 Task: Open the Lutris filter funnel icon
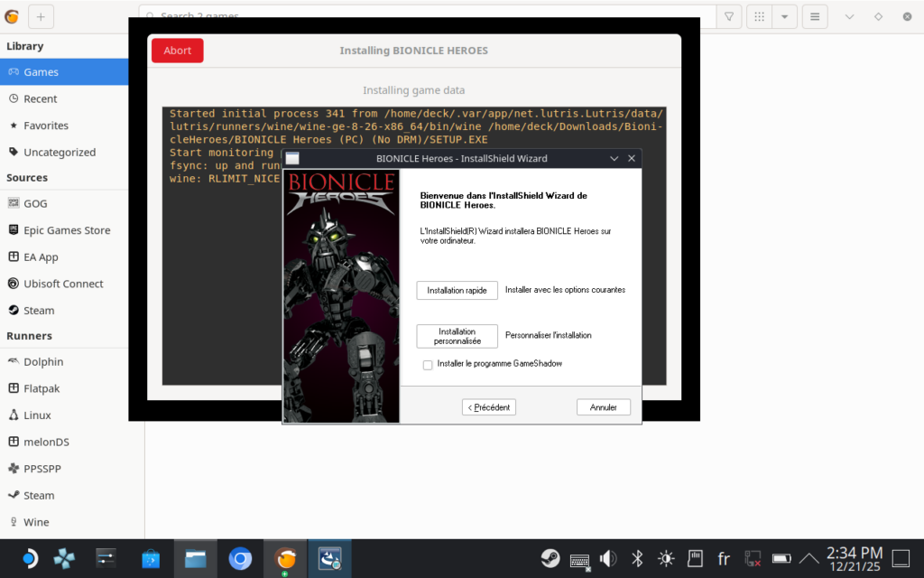pyautogui.click(x=729, y=16)
